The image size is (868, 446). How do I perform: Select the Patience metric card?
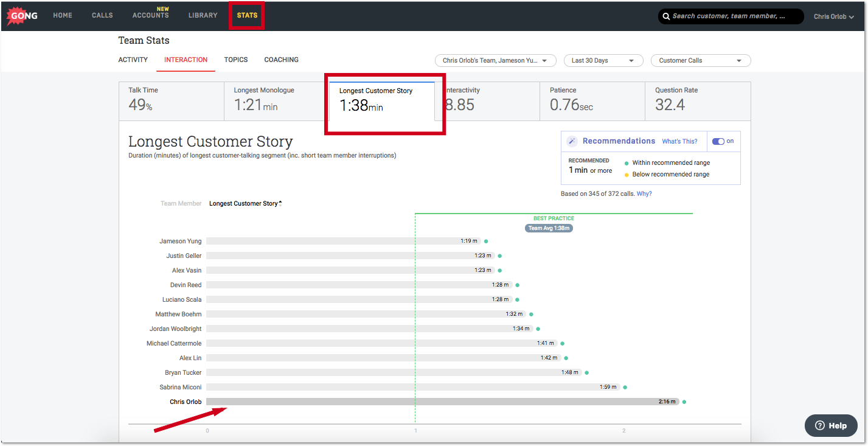pyautogui.click(x=593, y=100)
